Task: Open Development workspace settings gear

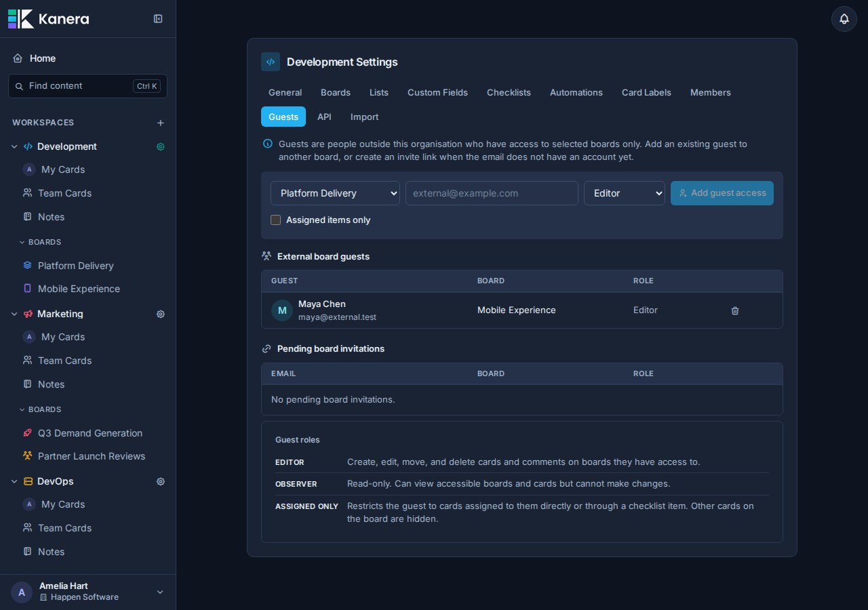Action: 161,146
